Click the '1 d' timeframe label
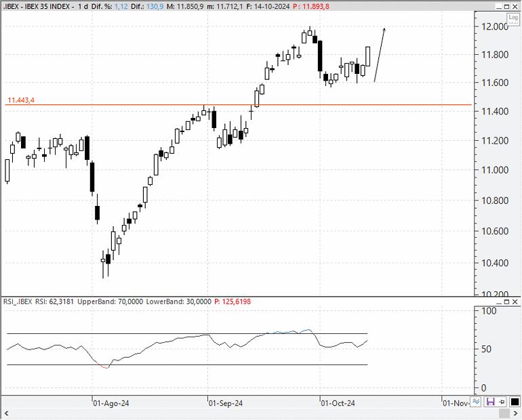Screen dimensions: 522x420 pos(83,6)
